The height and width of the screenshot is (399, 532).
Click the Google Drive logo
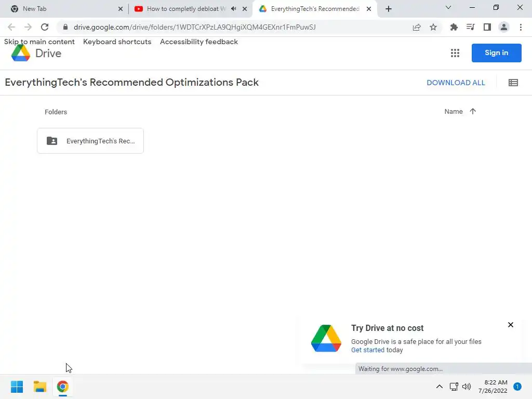(x=21, y=54)
